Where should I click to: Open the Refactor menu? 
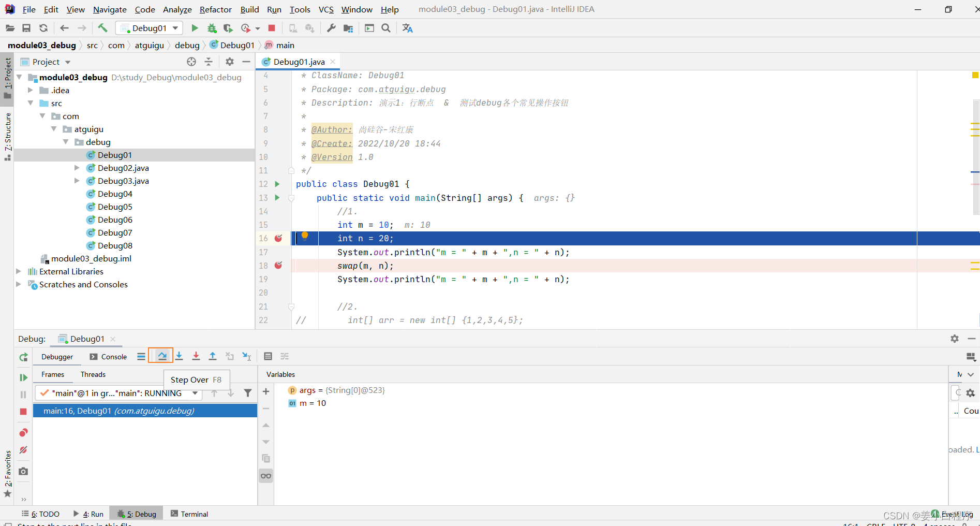pyautogui.click(x=216, y=9)
